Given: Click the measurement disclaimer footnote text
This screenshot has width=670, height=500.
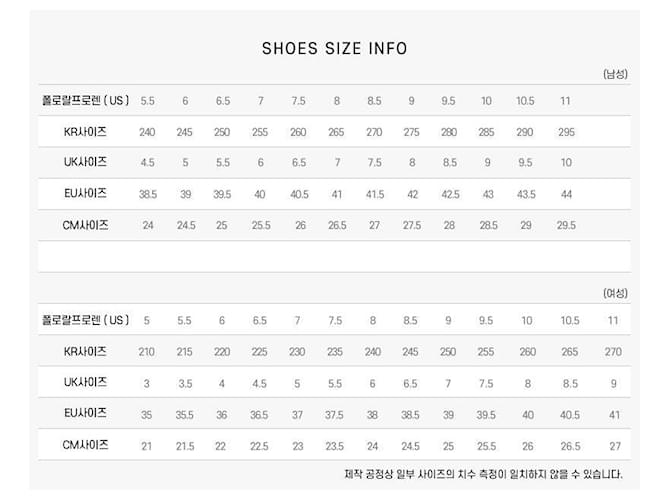Looking at the screenshot, I should click(483, 474).
